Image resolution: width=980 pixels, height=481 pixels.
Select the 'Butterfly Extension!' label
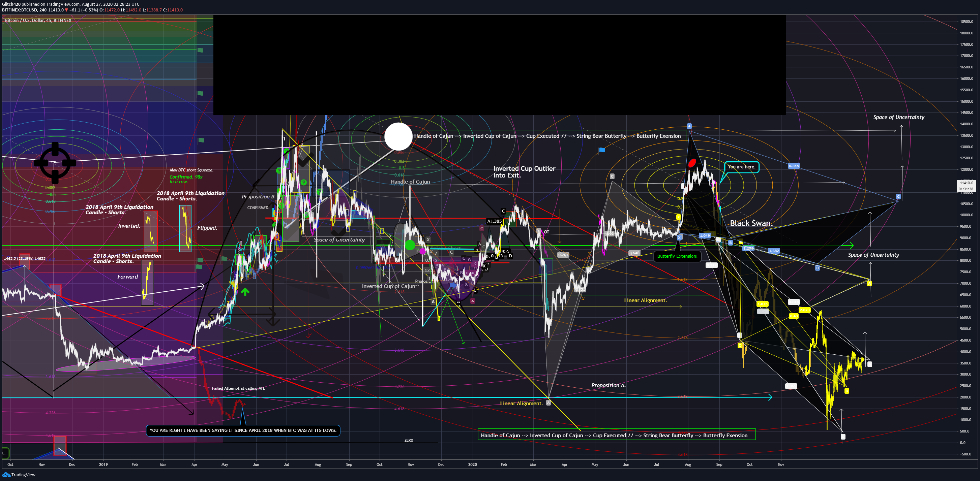point(677,256)
